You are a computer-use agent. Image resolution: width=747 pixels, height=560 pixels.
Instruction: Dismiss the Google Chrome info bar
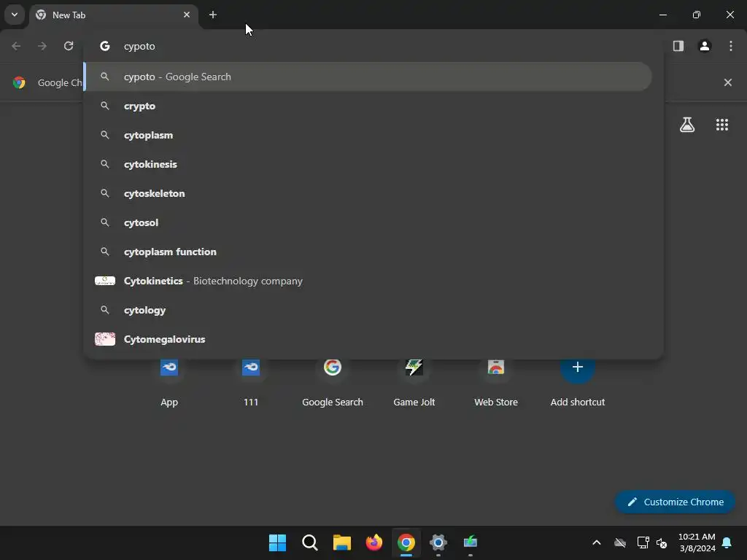point(727,82)
